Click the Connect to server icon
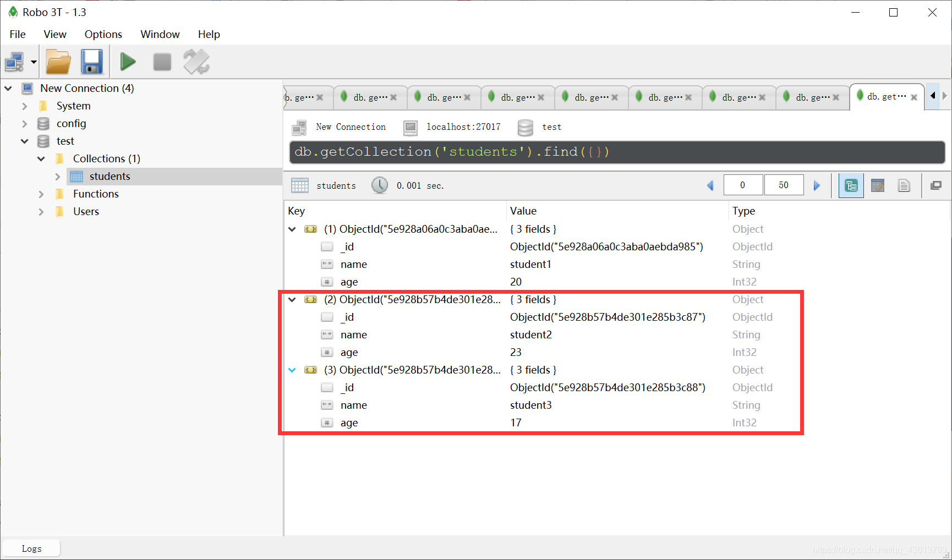 point(14,62)
